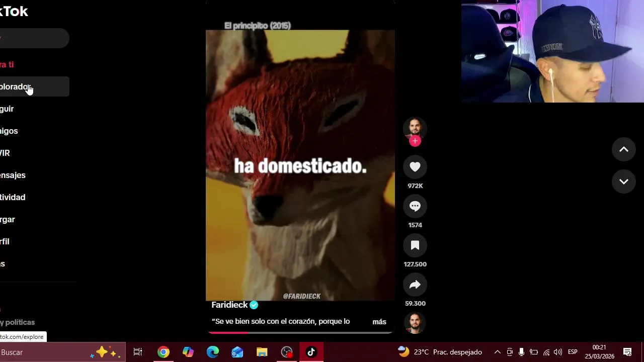Open comments via the speech bubble icon
This screenshot has width=644, height=362.
pos(415,206)
